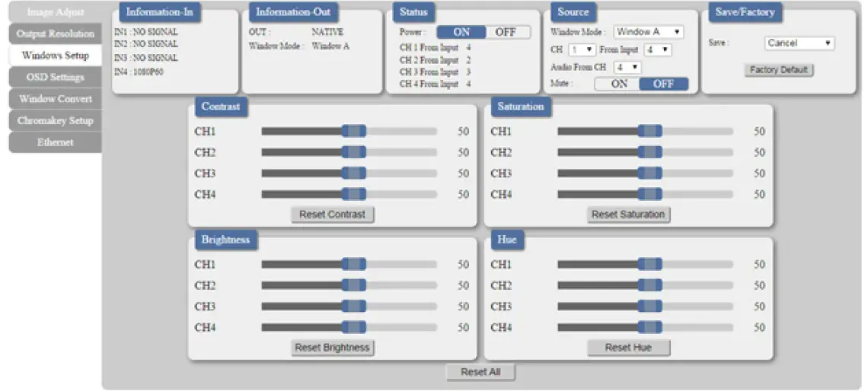868x391 pixels.
Task: Click the Save/Factory panel header
Action: click(x=745, y=12)
